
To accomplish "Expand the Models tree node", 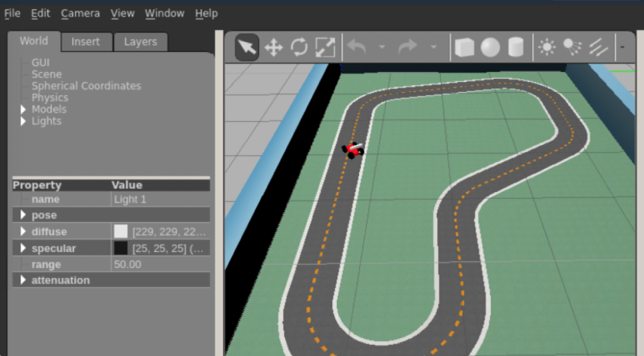I will [x=24, y=109].
